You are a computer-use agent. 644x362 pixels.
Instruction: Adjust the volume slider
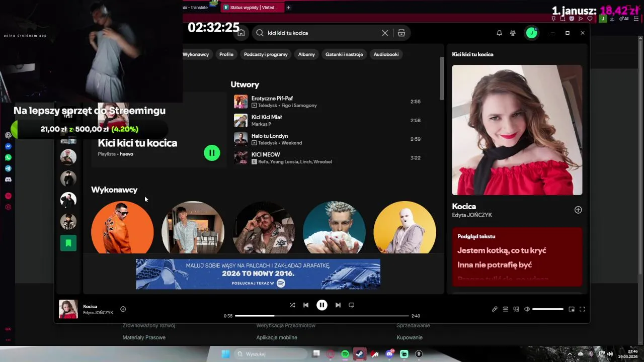click(x=547, y=309)
